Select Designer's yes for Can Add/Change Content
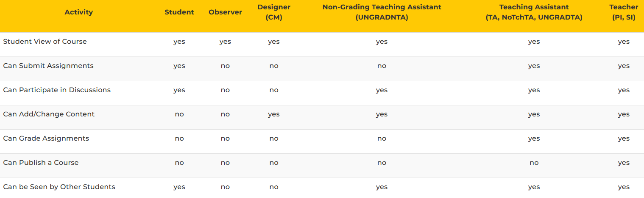Image resolution: width=644 pixels, height=198 pixels. coord(274,114)
